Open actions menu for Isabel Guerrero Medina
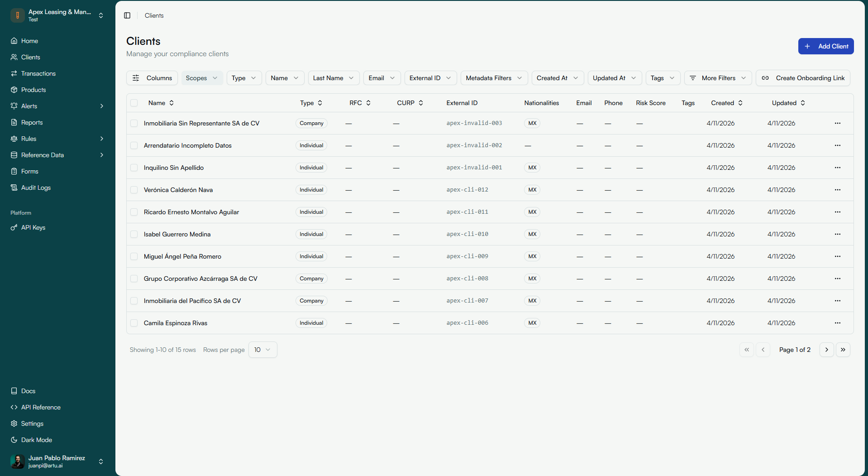The height and width of the screenshot is (476, 868). click(838, 234)
